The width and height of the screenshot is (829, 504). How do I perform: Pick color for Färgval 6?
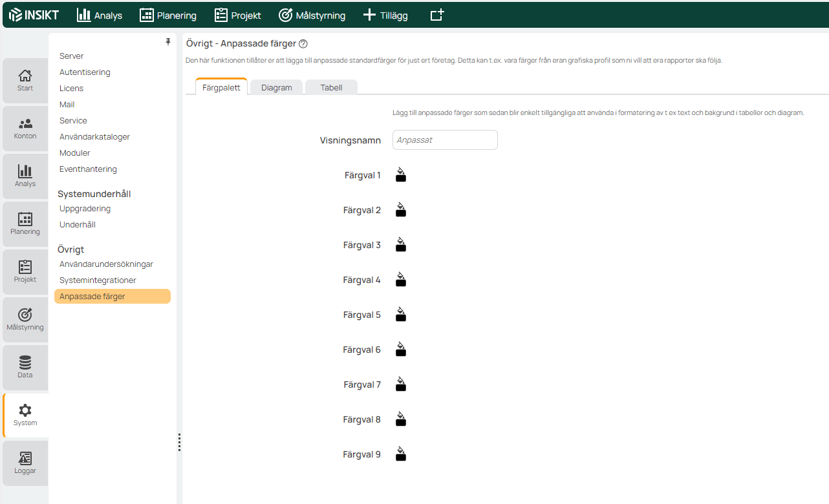(401, 350)
